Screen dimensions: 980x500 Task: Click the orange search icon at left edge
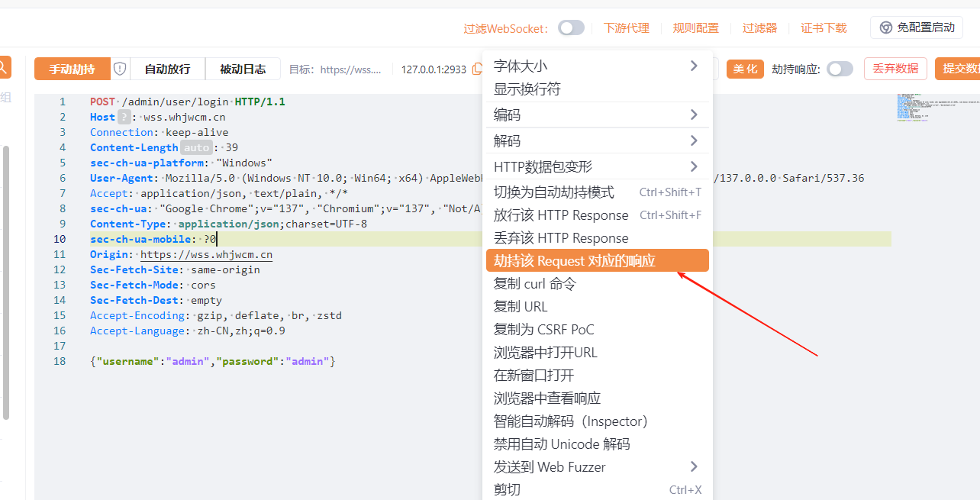coord(3,67)
